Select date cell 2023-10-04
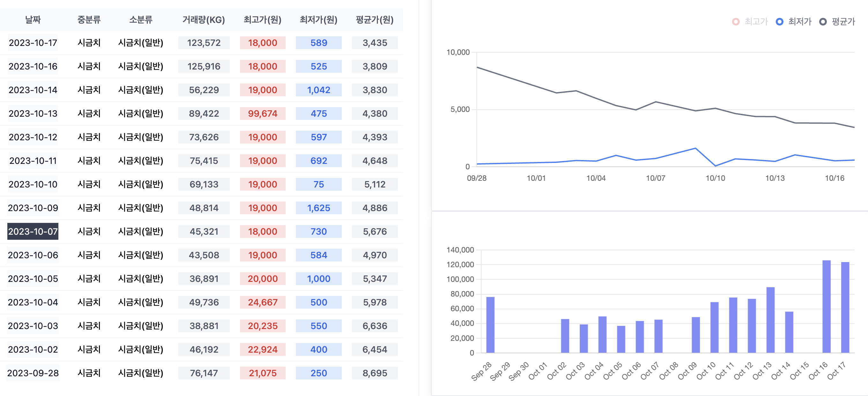This screenshot has width=868, height=396. pyautogui.click(x=33, y=302)
